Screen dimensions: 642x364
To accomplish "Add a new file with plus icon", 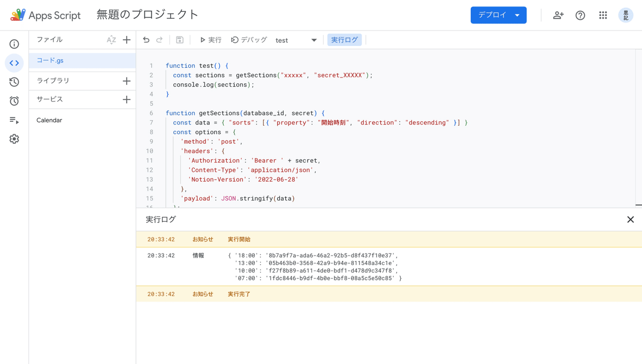I will pos(127,40).
